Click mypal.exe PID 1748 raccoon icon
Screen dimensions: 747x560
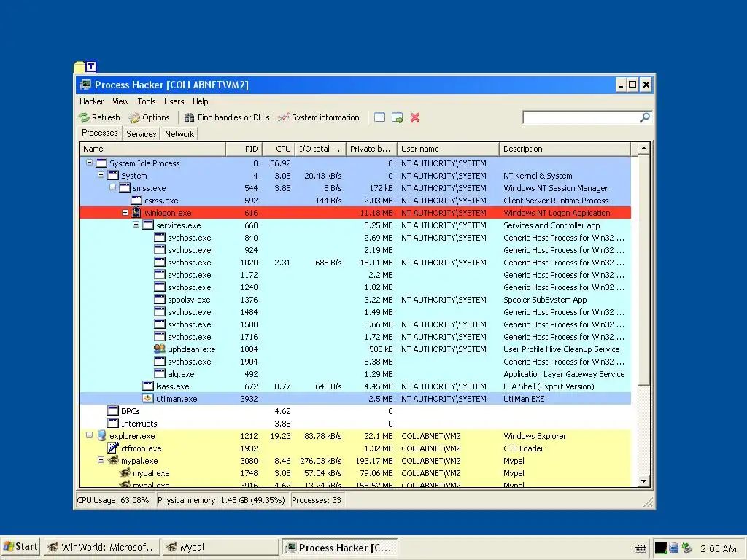125,472
